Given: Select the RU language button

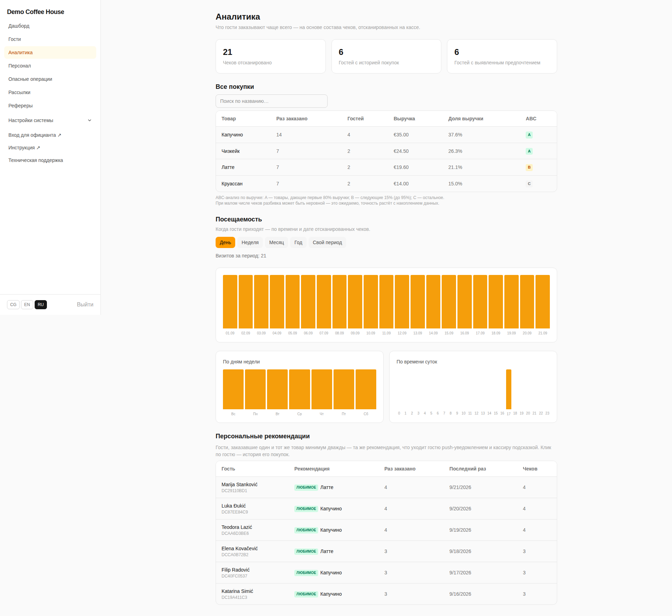Looking at the screenshot, I should pos(41,305).
